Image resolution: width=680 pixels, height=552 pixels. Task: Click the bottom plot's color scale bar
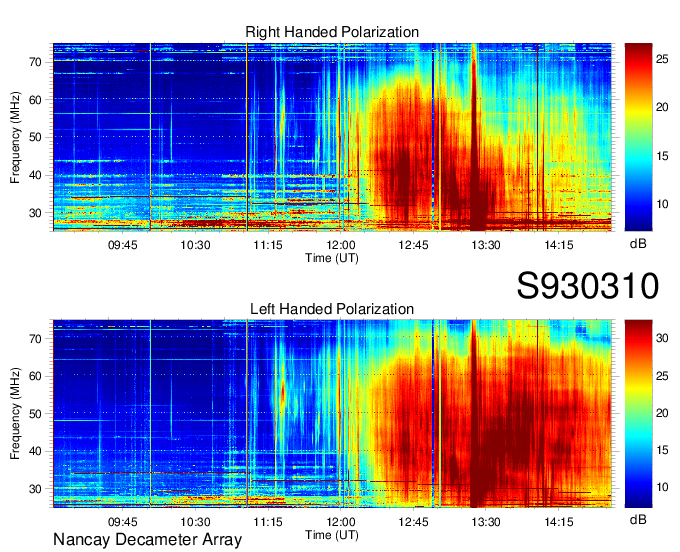[x=638, y=414]
